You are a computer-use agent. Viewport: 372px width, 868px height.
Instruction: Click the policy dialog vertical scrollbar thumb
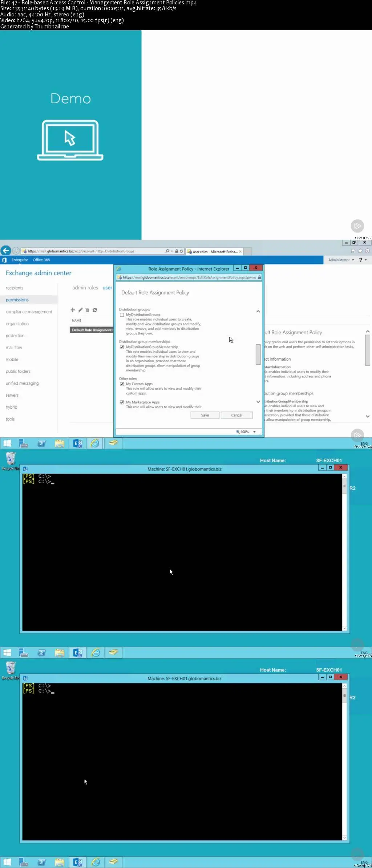(258, 354)
